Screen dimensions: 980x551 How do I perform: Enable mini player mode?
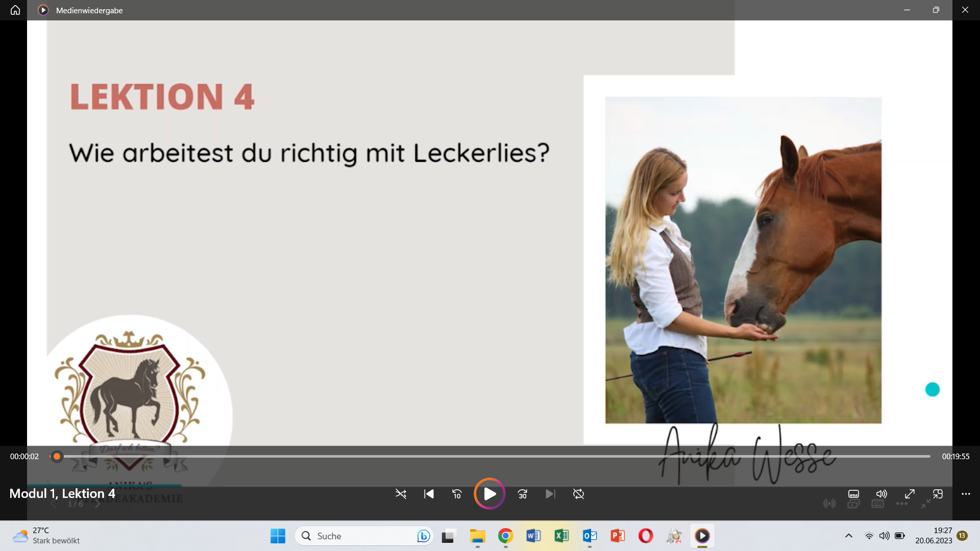[x=938, y=494]
